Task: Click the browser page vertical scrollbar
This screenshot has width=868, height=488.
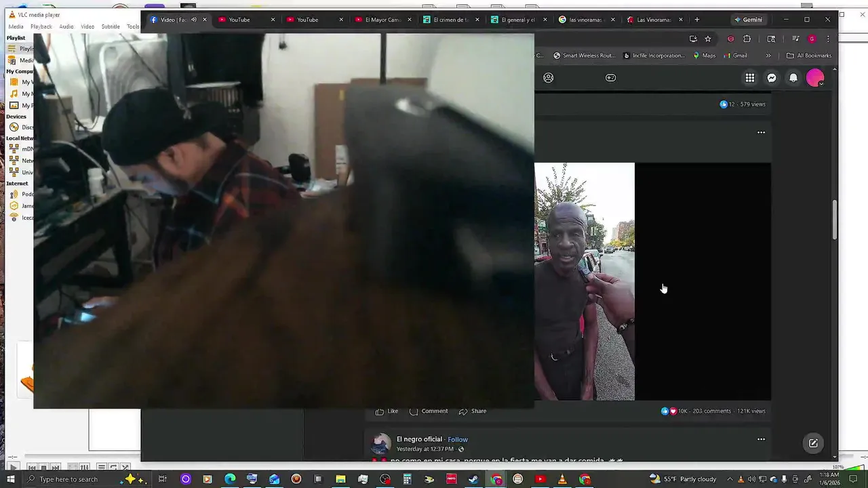Action: click(835, 220)
